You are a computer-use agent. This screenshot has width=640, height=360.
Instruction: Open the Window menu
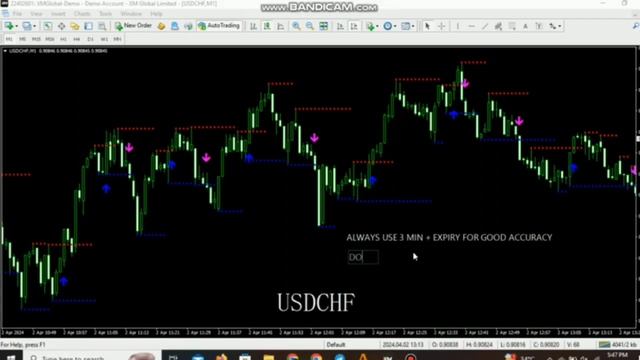tap(131, 13)
